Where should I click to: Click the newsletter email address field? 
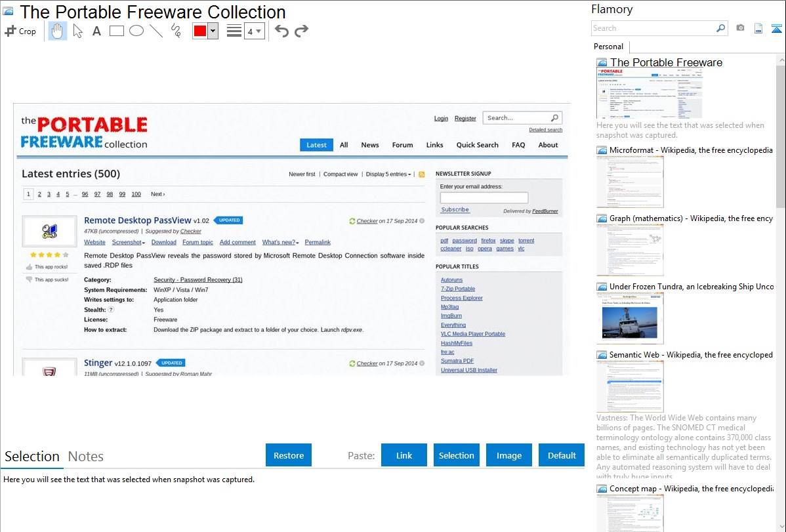click(484, 197)
